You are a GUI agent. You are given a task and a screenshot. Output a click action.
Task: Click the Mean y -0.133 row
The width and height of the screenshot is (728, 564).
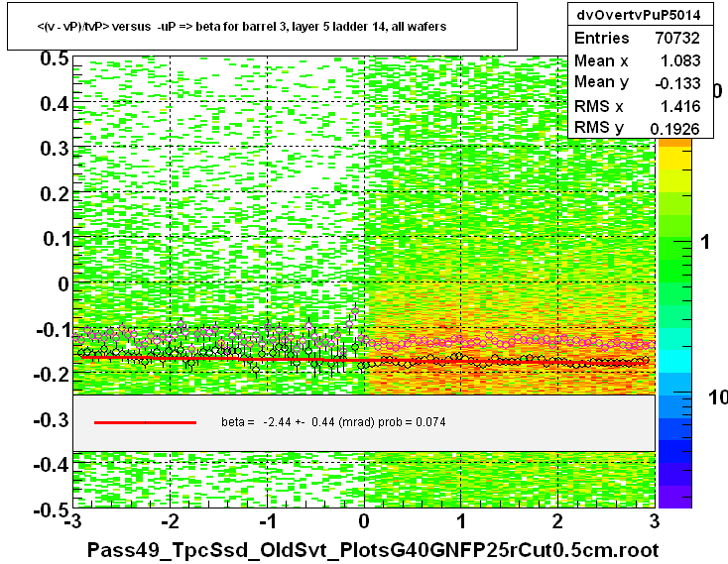tap(640, 82)
